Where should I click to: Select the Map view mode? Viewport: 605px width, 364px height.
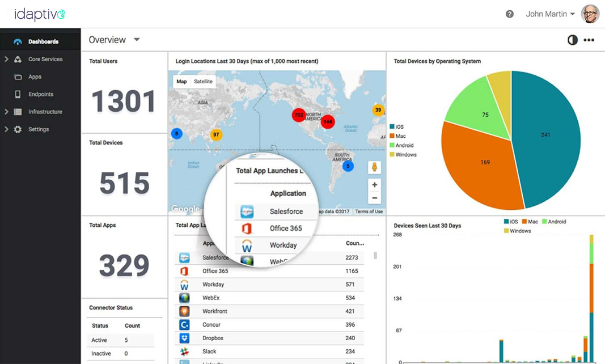point(181,82)
